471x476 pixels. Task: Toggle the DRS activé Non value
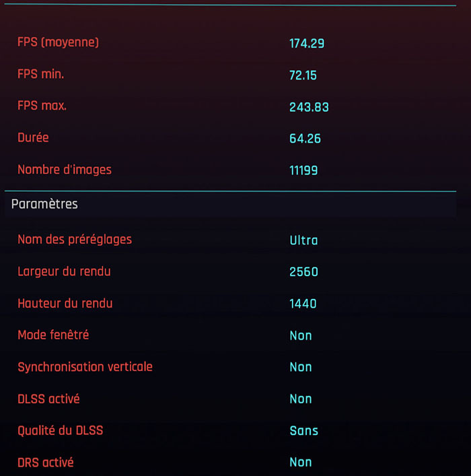[x=300, y=462]
